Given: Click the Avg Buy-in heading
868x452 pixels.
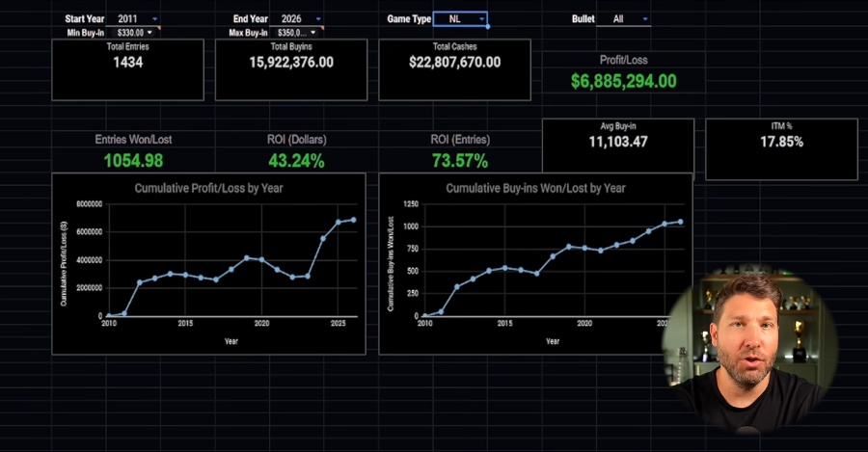Looking at the screenshot, I should (618, 126).
